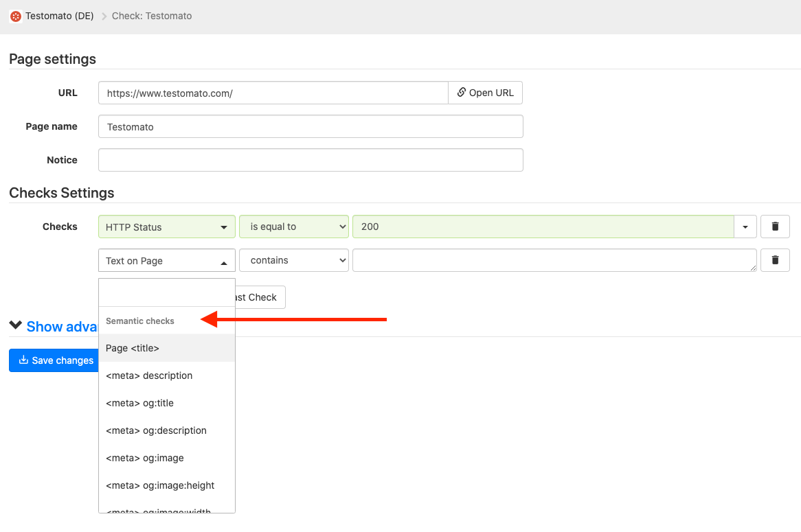Image resolution: width=801 pixels, height=532 pixels.
Task: Open the 'contains' operator dropdown
Action: tap(294, 260)
